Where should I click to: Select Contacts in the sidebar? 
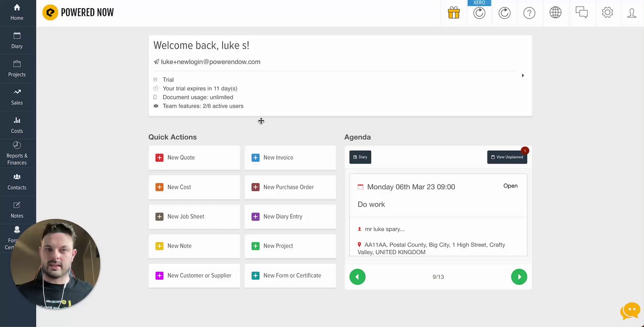point(17,182)
